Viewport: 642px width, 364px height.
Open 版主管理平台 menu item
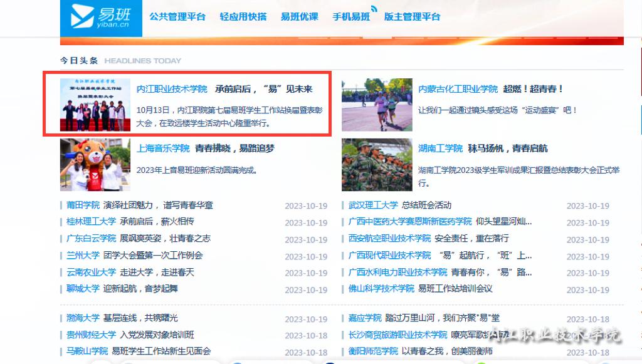pyautogui.click(x=413, y=17)
